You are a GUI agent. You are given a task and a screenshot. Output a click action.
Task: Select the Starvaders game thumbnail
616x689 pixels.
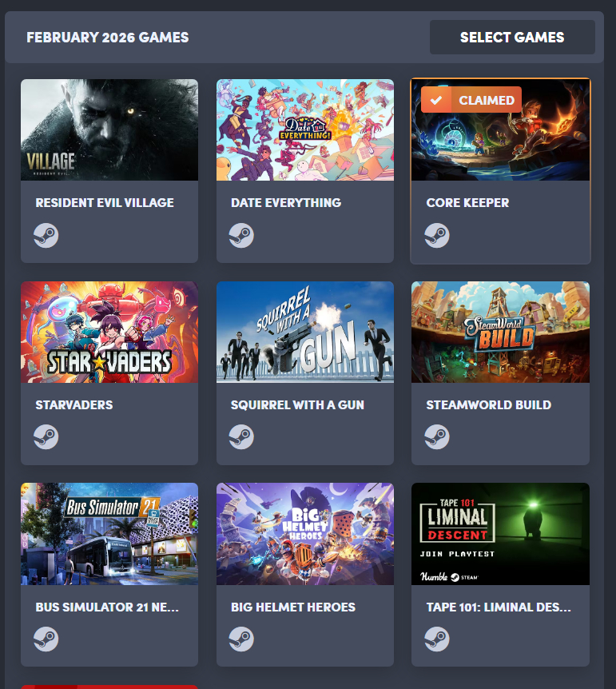109,333
